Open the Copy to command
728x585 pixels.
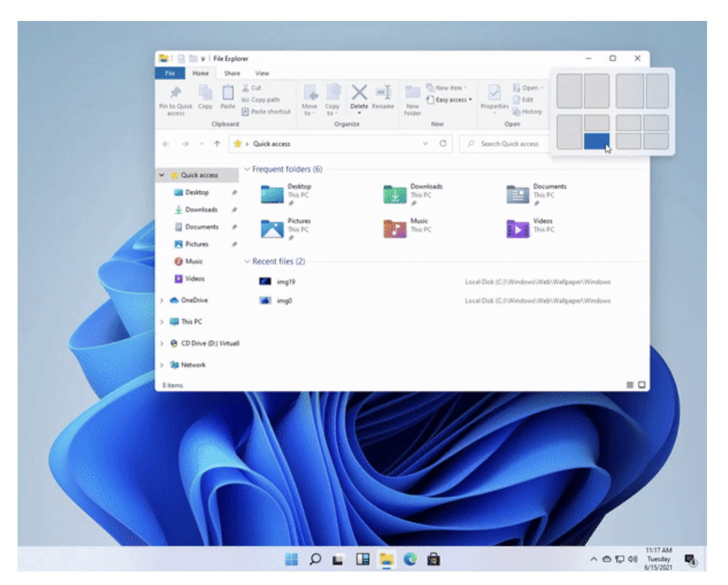(x=333, y=99)
